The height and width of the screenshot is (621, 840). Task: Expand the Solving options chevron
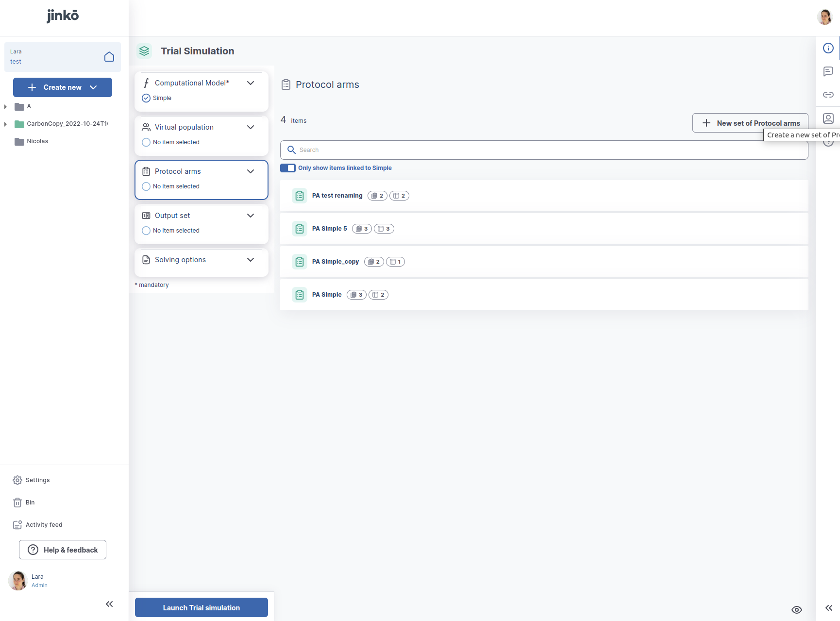pyautogui.click(x=251, y=260)
